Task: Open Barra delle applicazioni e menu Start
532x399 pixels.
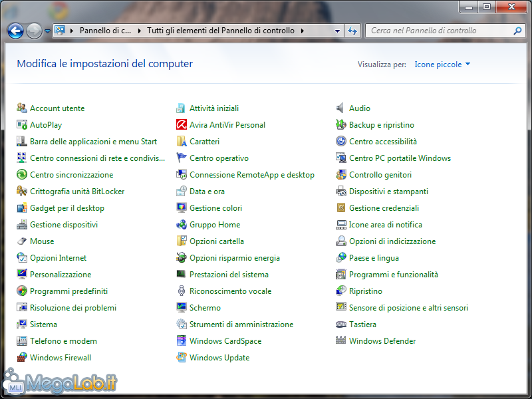Action: tap(93, 142)
